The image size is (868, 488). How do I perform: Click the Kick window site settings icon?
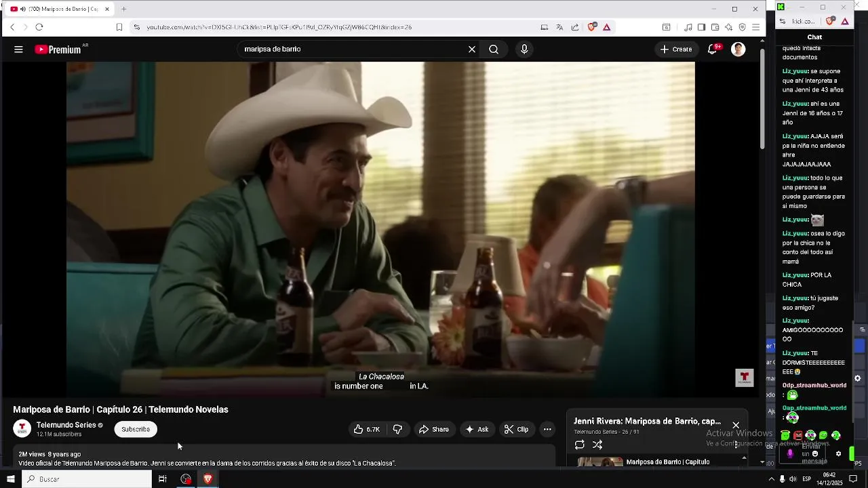pos(782,22)
